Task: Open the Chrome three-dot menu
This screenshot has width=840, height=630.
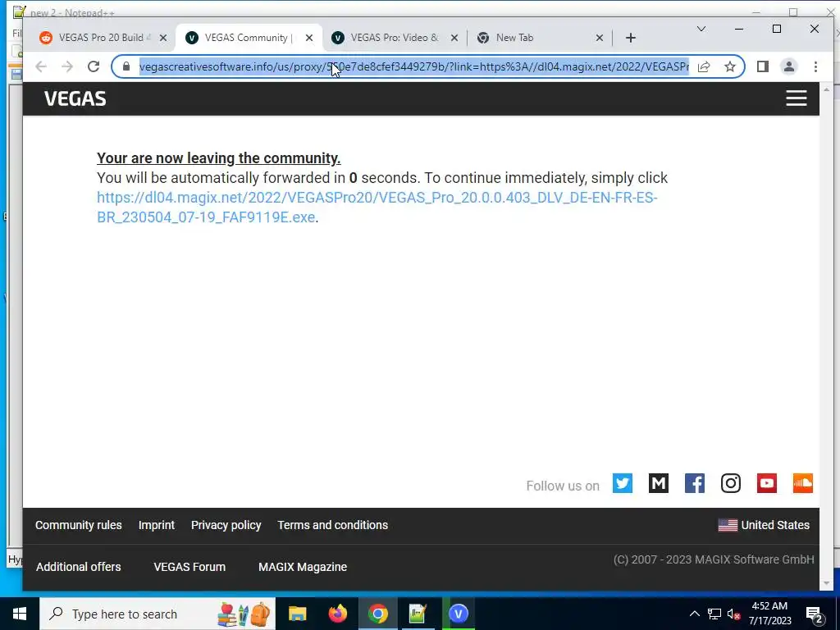Action: click(x=815, y=66)
